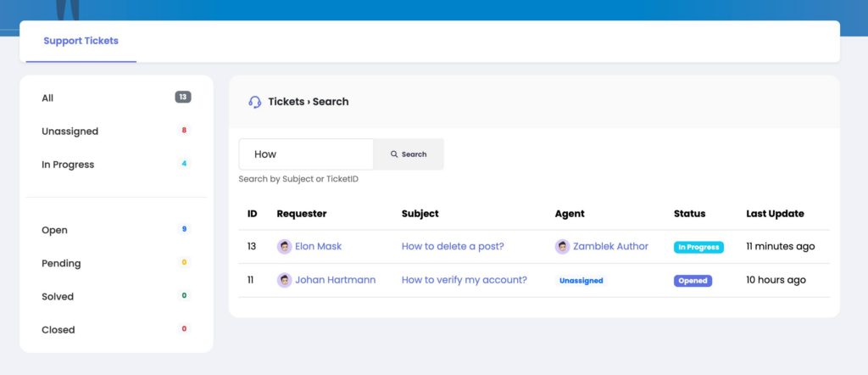
Task: Click Elon Mask's avatar icon
Action: coord(285,247)
